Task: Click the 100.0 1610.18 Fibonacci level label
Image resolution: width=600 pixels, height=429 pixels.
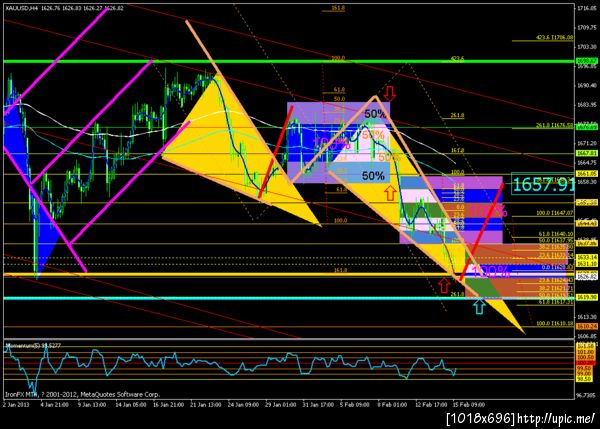Action: [554, 323]
